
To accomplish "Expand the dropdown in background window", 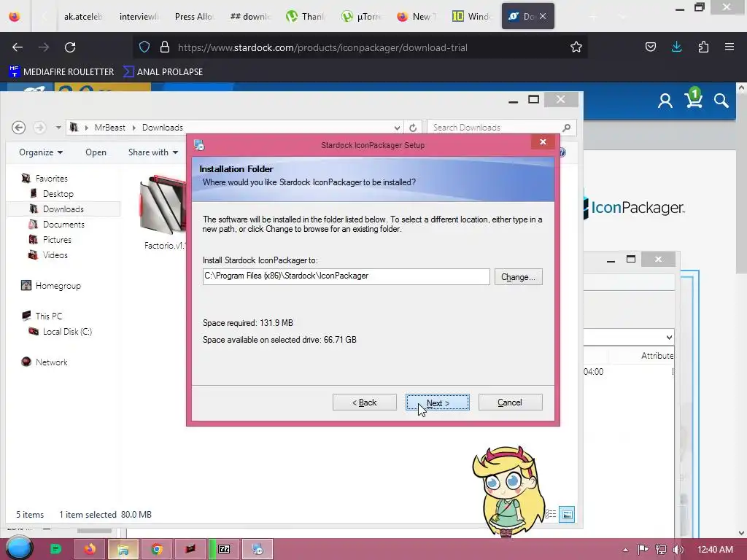I will [x=669, y=337].
